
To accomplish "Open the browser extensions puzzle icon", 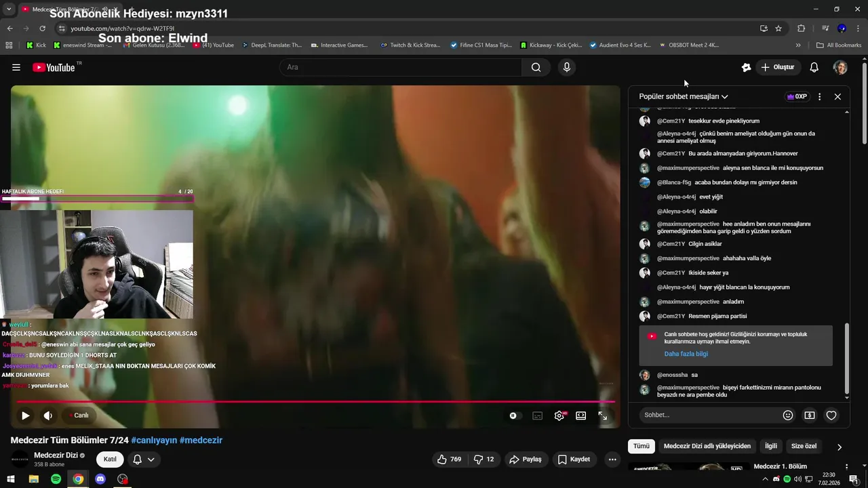I will click(x=801, y=28).
